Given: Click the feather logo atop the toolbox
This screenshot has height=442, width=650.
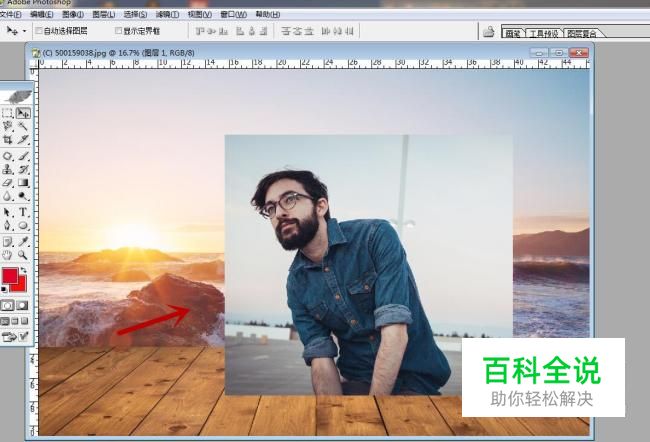Looking at the screenshot, I should coord(17,97).
